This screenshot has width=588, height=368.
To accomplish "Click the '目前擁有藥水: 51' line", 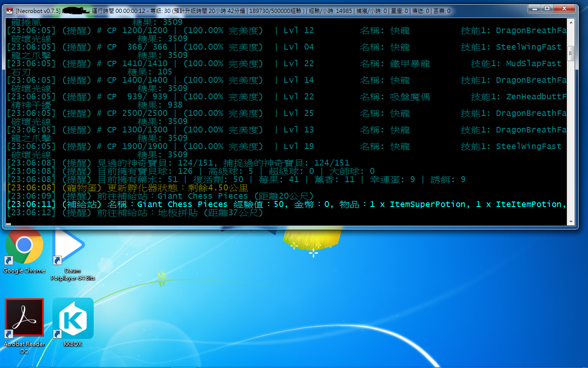I will (x=236, y=179).
